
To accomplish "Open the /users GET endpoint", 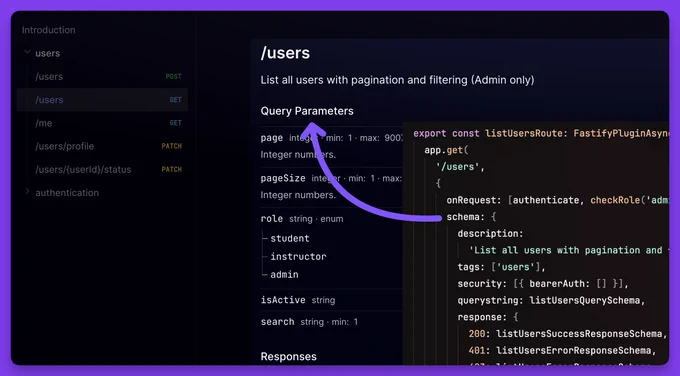I will click(x=102, y=99).
